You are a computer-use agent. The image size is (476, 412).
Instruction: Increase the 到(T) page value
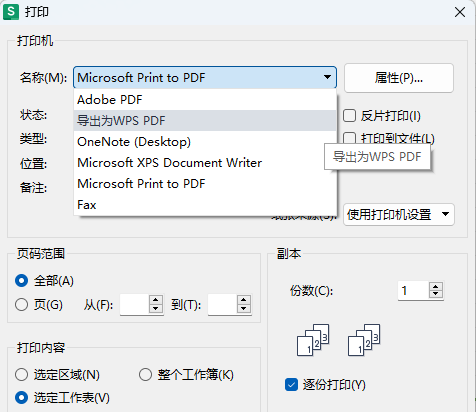click(x=244, y=299)
